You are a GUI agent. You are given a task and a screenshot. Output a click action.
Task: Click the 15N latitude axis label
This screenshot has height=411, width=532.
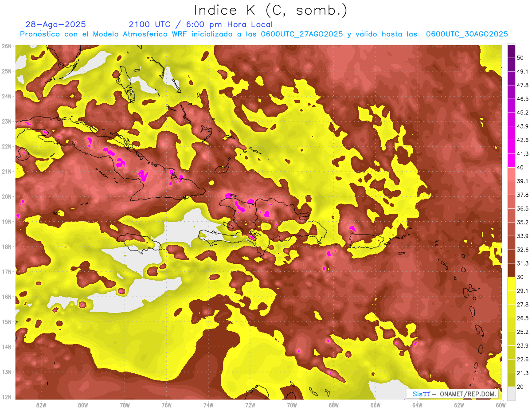tap(7, 321)
